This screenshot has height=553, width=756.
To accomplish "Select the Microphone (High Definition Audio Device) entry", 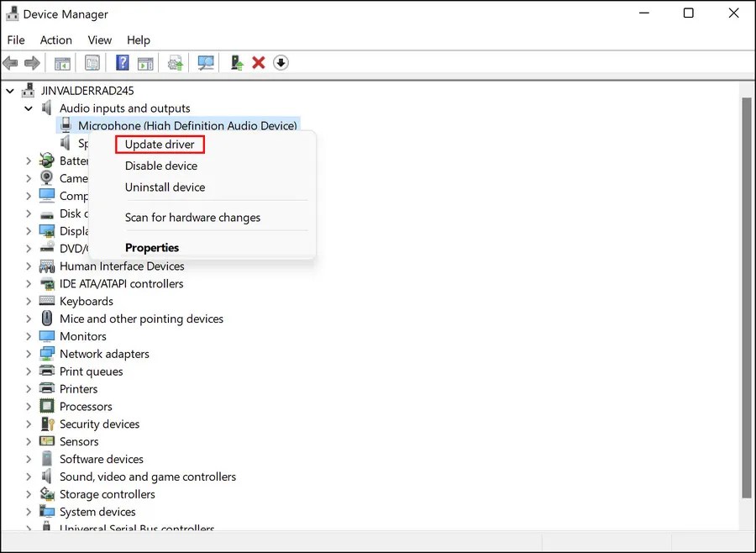I will [186, 125].
